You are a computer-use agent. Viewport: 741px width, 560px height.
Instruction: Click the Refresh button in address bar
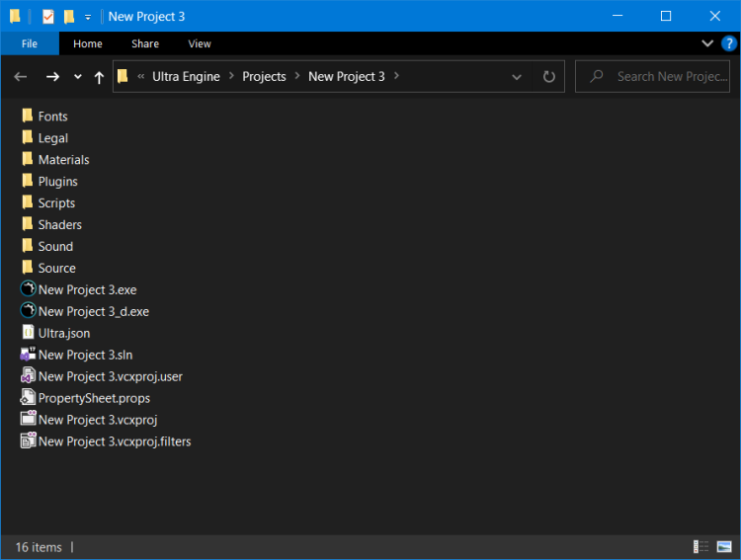click(549, 77)
